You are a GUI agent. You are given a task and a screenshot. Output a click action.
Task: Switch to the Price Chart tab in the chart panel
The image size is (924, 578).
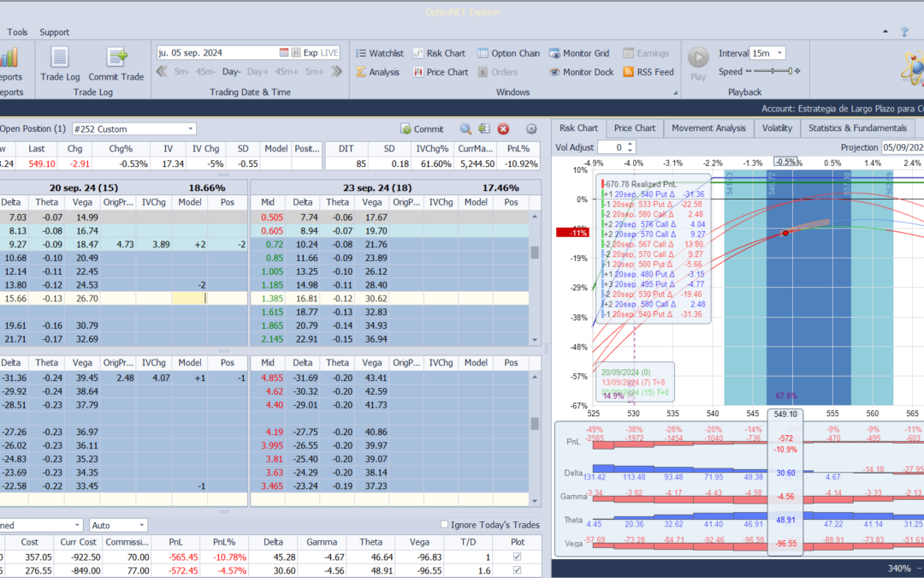point(635,128)
